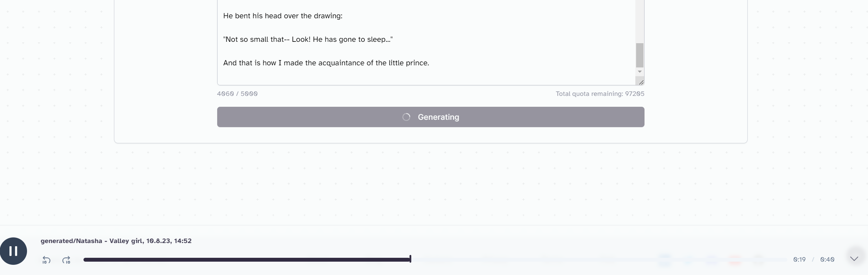Click the 0:19 elapsed time label

coord(799,260)
